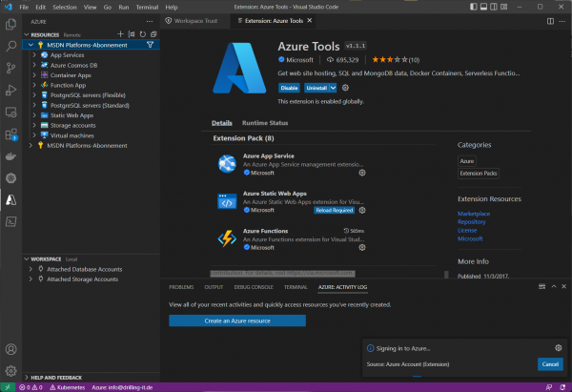Image resolution: width=572 pixels, height=392 pixels.
Task: Click the Create Resource plus icon
Action: coord(121,34)
